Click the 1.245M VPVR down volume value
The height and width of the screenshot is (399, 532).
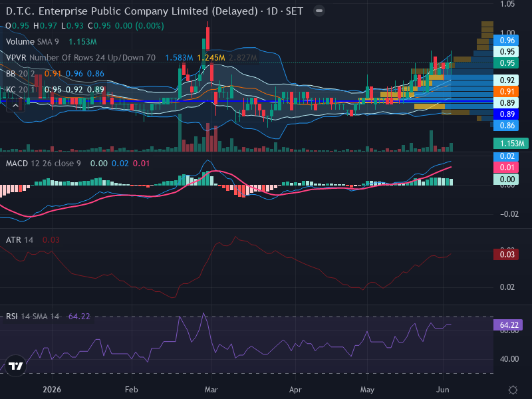[211, 58]
